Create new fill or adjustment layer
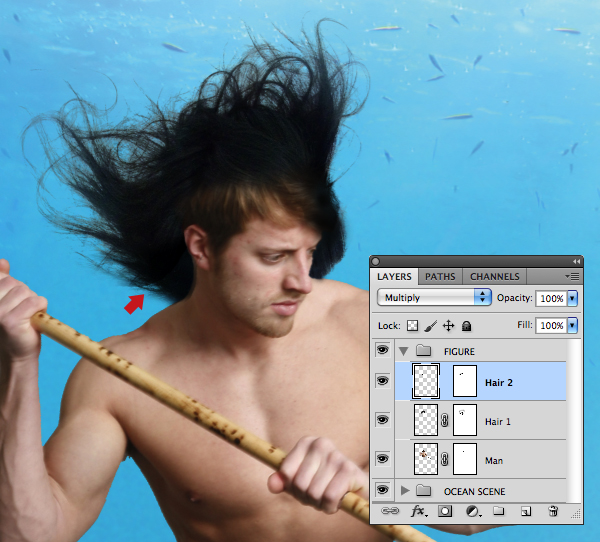This screenshot has width=600, height=542. [473, 511]
